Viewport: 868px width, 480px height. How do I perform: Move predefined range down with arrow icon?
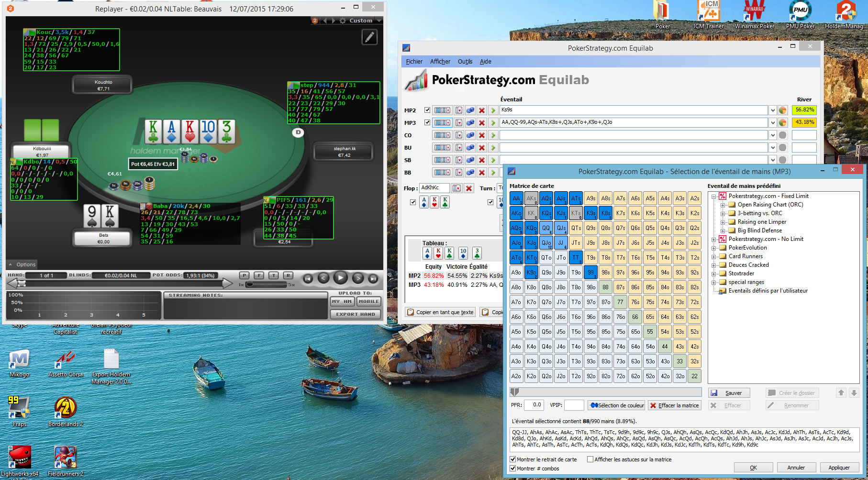854,393
